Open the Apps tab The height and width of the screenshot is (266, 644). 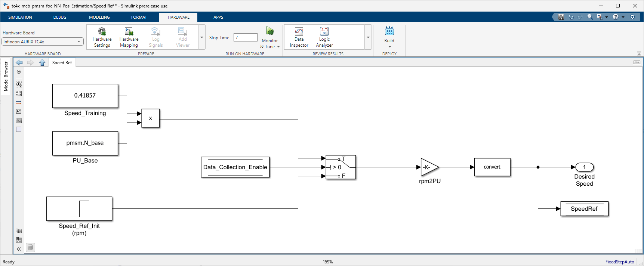[x=218, y=17]
